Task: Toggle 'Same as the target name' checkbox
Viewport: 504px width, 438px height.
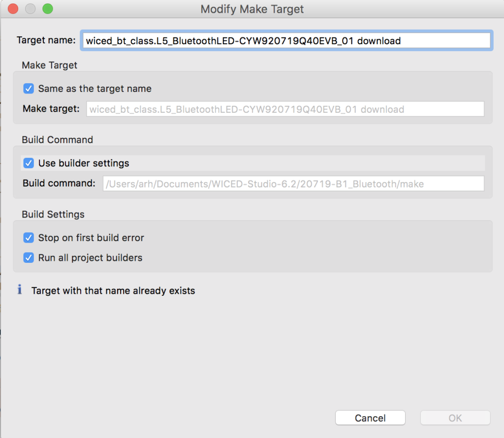Action: coord(29,89)
